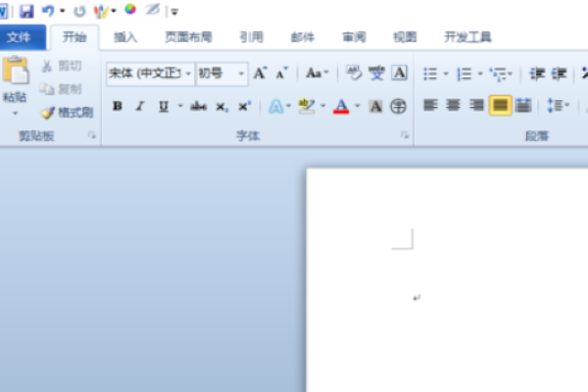Open the 字体 font dialog launcher

click(405, 135)
